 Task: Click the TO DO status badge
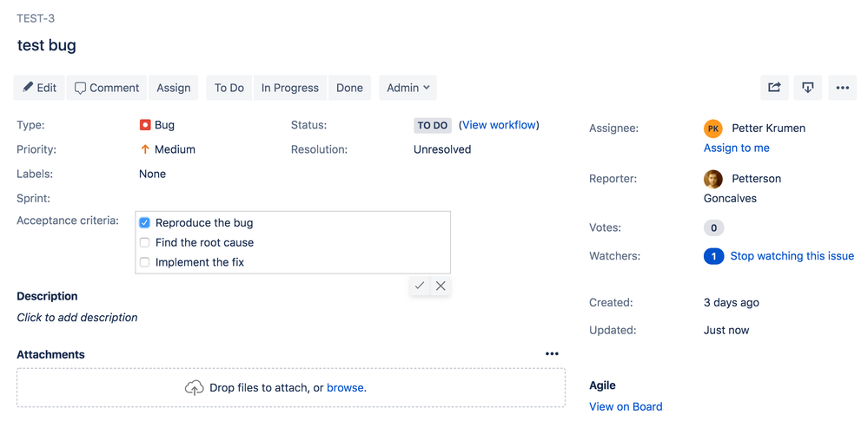(433, 126)
